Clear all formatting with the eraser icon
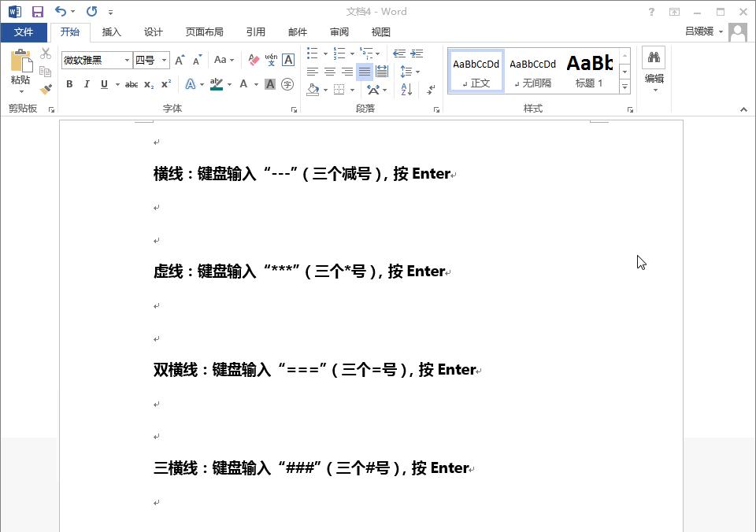This screenshot has width=756, height=532. (x=254, y=60)
